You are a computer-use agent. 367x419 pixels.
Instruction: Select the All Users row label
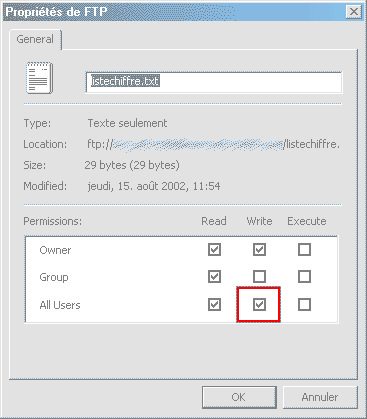(x=60, y=305)
